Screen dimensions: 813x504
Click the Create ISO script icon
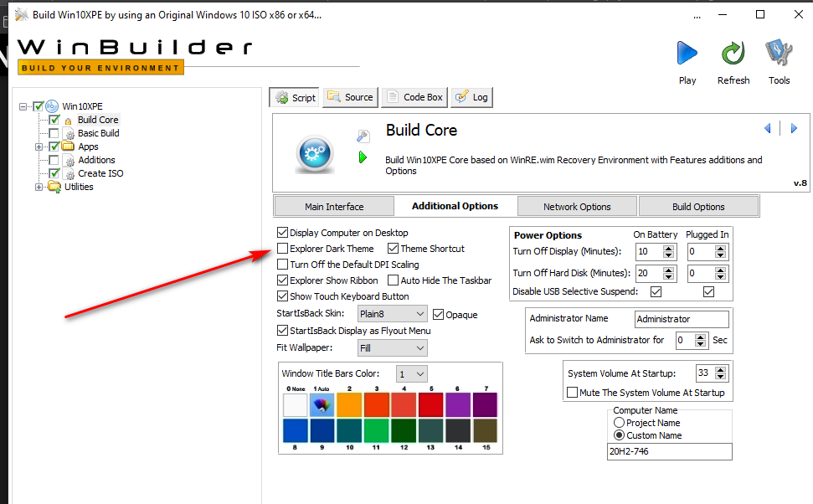69,173
